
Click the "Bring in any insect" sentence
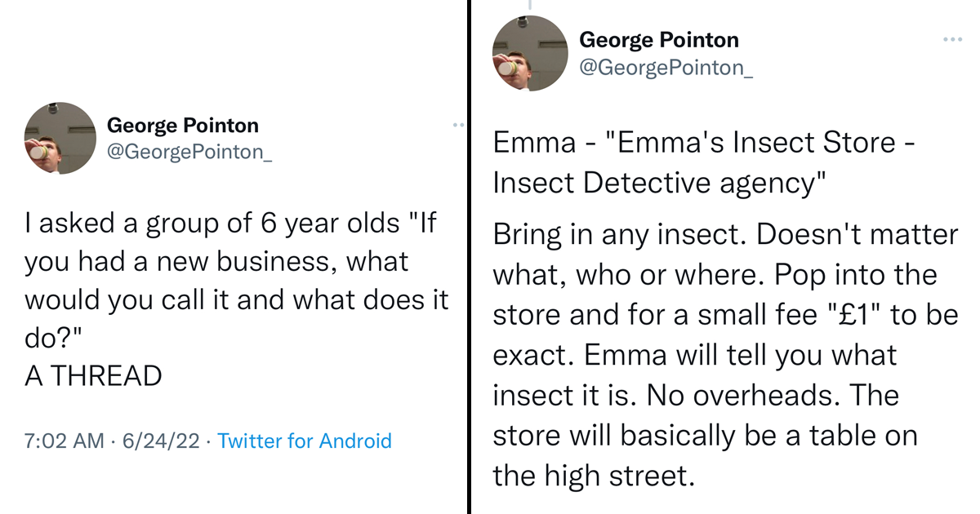tap(620, 235)
